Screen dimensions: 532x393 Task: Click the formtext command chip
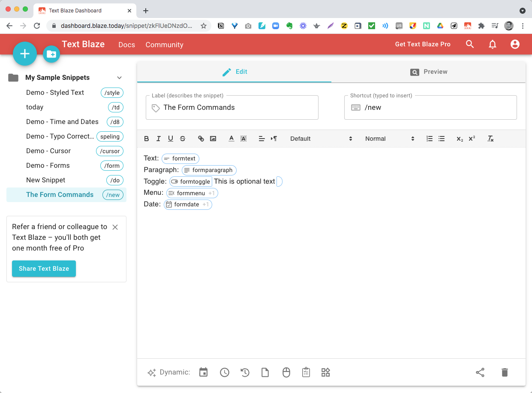click(180, 158)
